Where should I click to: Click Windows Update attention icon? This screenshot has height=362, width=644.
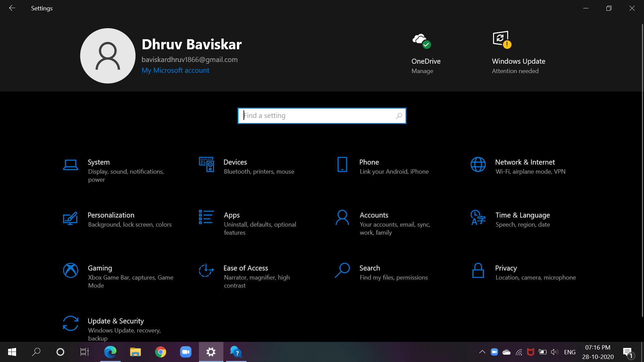coord(502,40)
